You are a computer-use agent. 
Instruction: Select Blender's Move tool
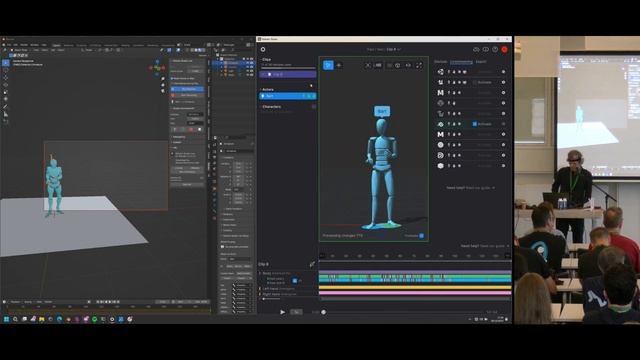pos(6,78)
